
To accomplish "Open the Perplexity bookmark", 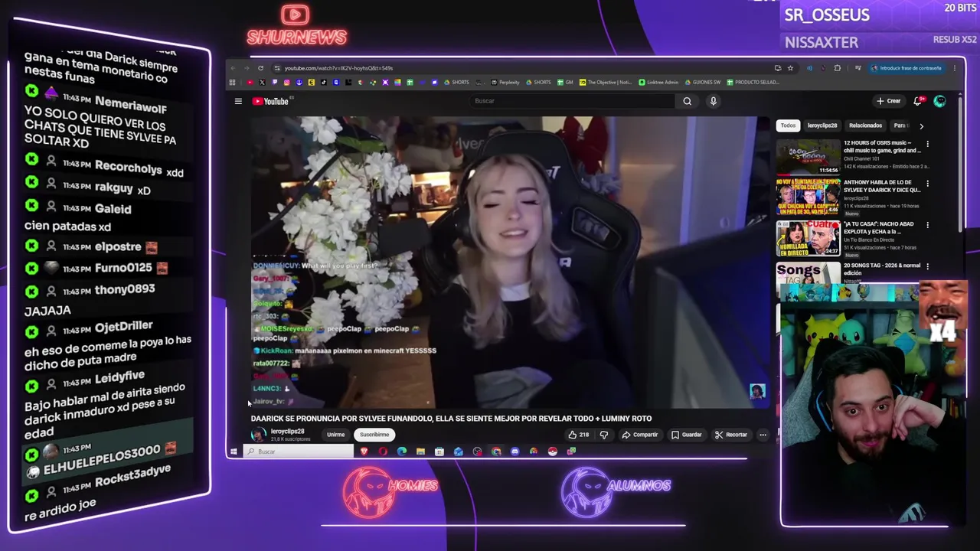I will pos(505,82).
